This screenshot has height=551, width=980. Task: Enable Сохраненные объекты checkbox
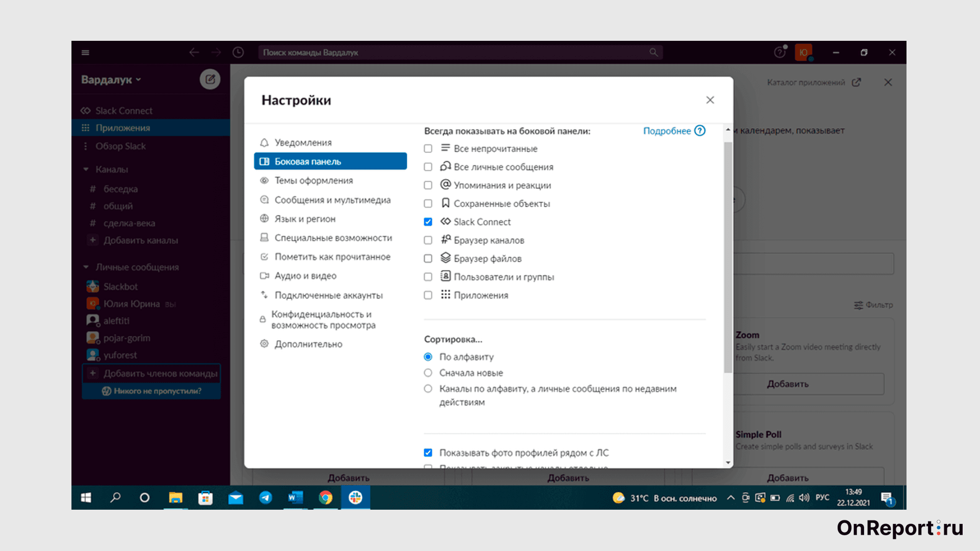[x=428, y=204]
